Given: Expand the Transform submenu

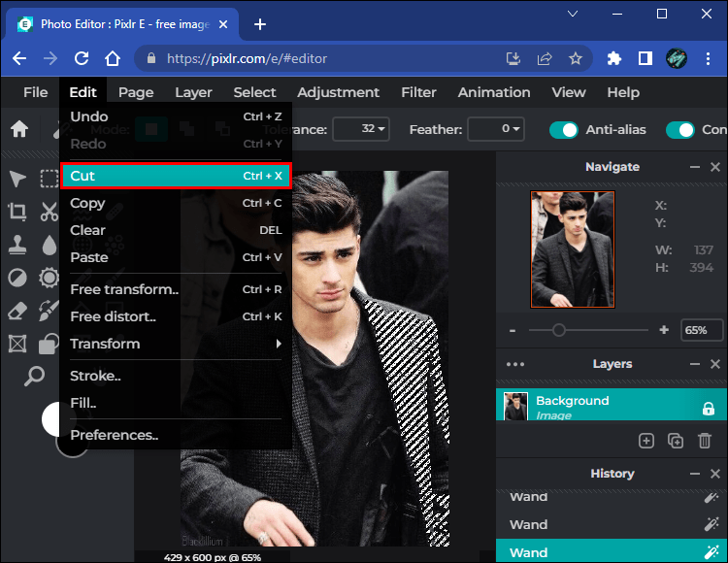Looking at the screenshot, I should coord(176,344).
